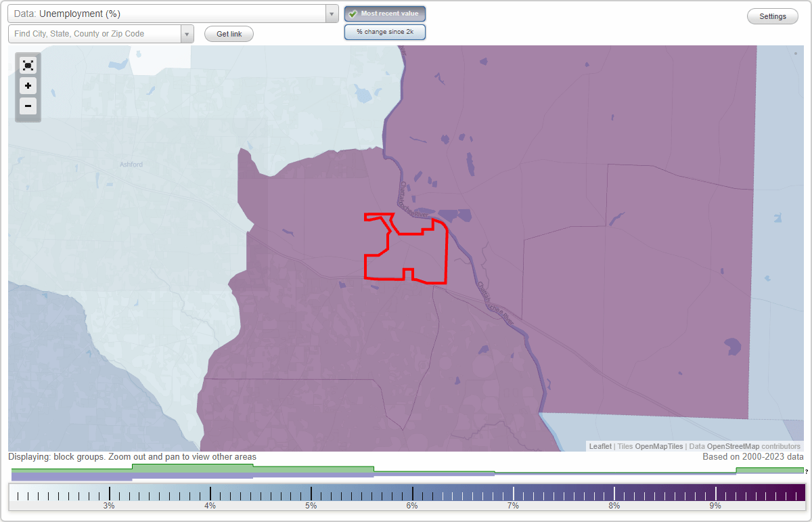Zoom in using the plus icon
The height and width of the screenshot is (522, 812).
coord(28,85)
